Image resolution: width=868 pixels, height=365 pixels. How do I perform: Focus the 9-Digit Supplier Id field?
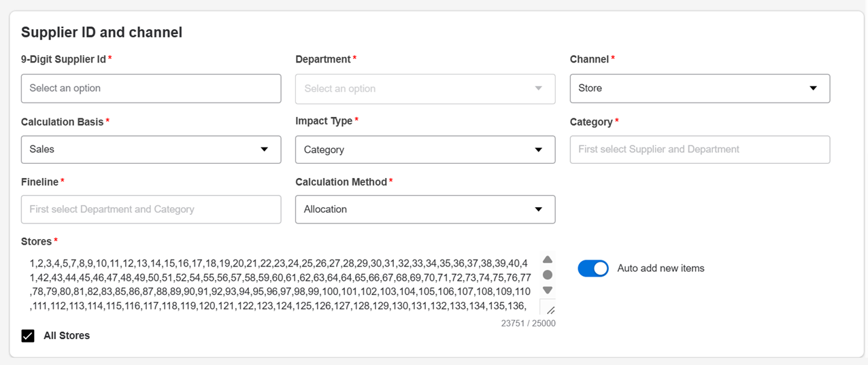coord(151,88)
